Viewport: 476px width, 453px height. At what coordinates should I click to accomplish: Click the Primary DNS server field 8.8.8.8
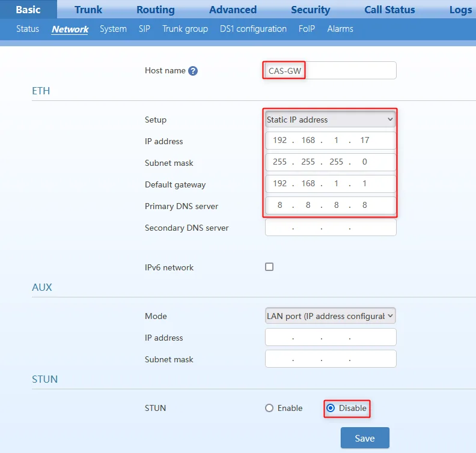tap(331, 205)
